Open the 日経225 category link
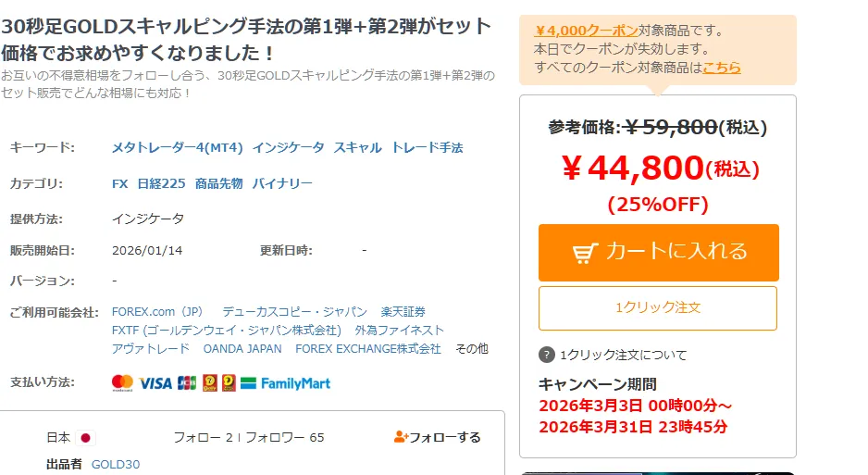The height and width of the screenshot is (475, 868). pos(161,183)
